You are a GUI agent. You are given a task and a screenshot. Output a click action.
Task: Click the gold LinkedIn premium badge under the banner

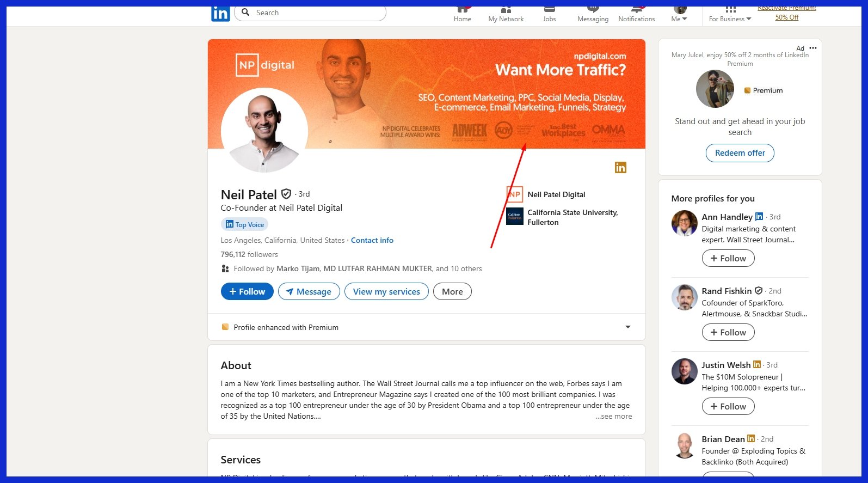pos(620,168)
